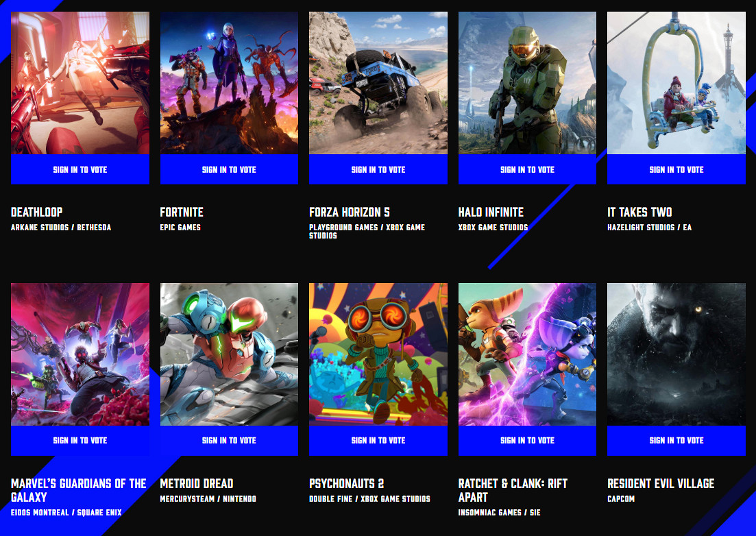Viewport: 756px width, 536px height.
Task: Vote for Ratchet & Clank: Rift Apart
Action: pyautogui.click(x=528, y=440)
